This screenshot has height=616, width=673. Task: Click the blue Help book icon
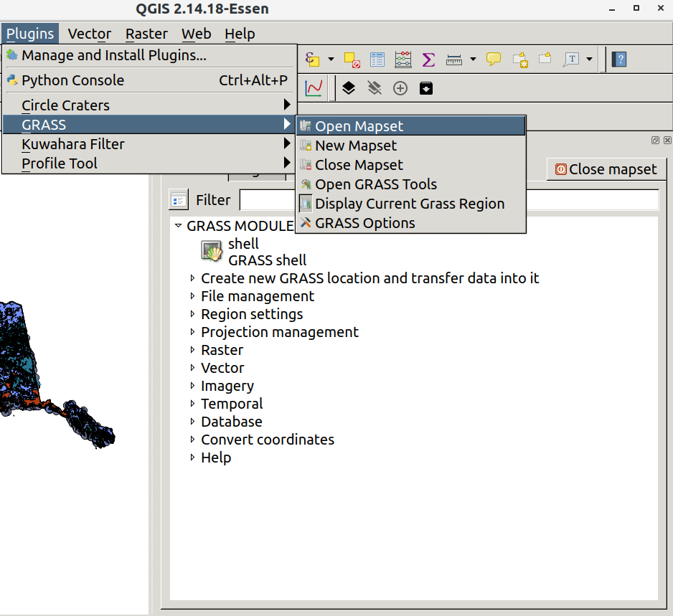619,60
